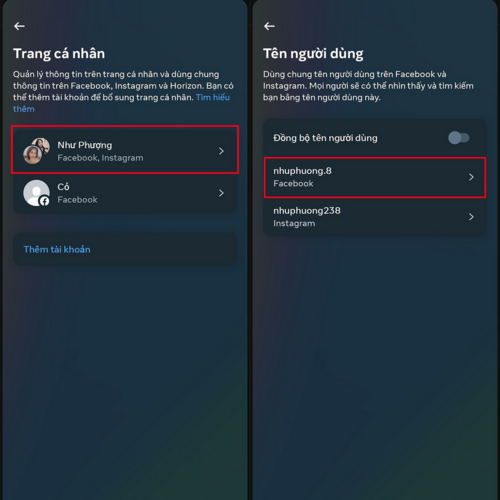The height and width of the screenshot is (500, 500).
Task: Select Như Phượng profile entry
Action: pyautogui.click(x=125, y=150)
